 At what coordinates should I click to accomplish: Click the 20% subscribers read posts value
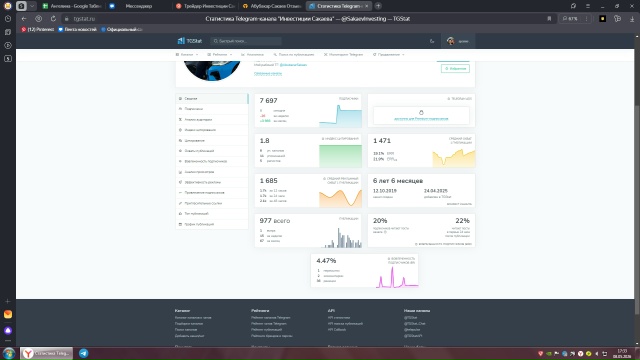380,220
